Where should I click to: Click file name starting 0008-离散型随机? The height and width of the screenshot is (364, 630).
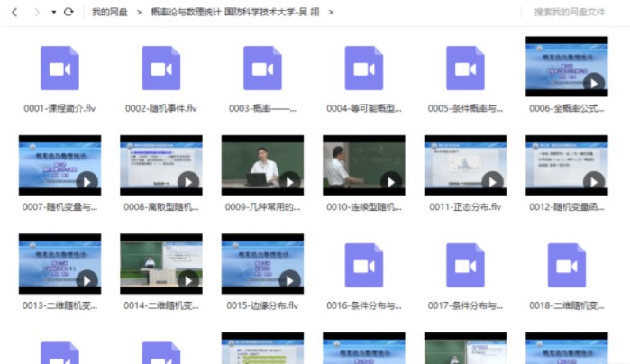(161, 207)
